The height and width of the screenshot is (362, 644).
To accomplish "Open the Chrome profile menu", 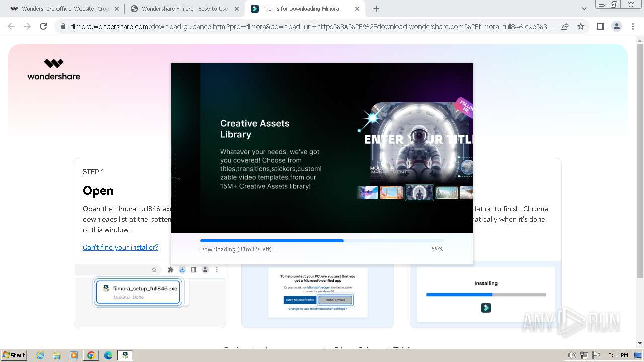I will (x=616, y=26).
